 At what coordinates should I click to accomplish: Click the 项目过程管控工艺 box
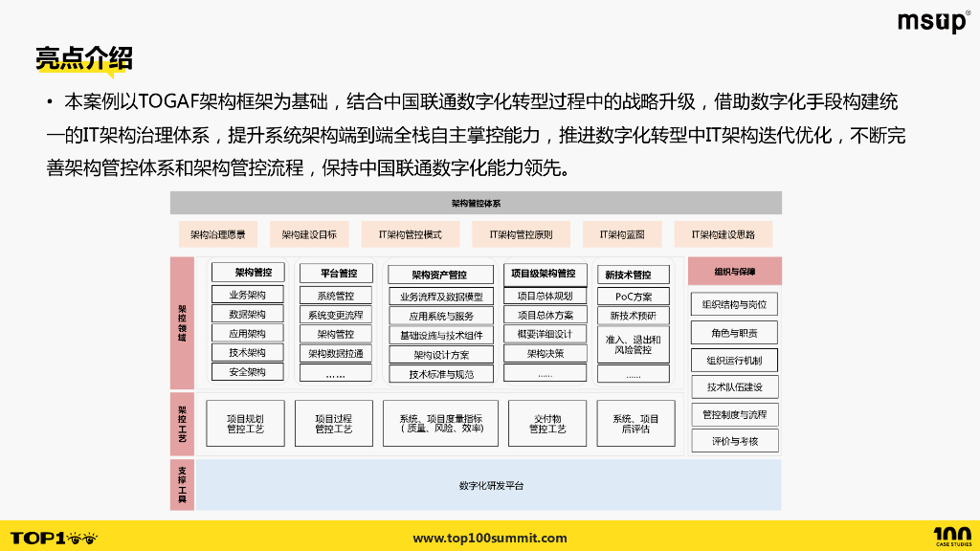334,424
